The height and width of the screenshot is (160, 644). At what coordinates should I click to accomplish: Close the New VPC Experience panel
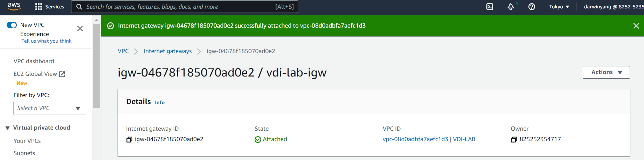pos(80,29)
